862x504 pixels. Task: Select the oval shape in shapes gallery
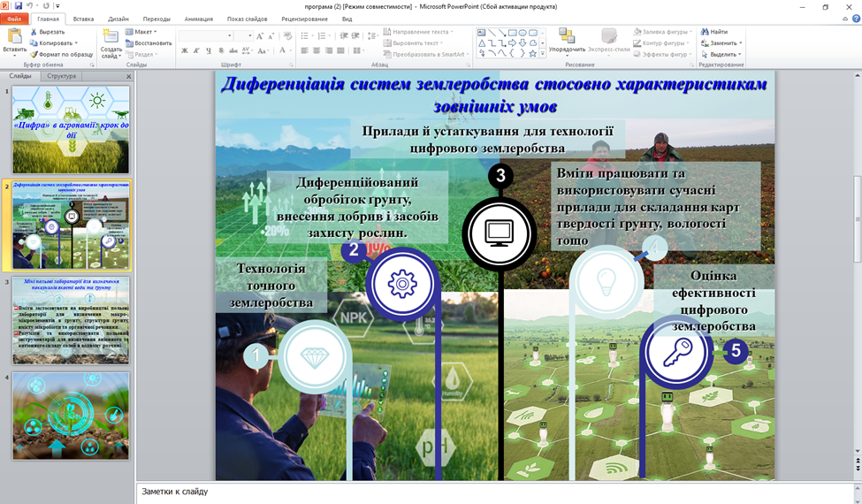tap(523, 33)
